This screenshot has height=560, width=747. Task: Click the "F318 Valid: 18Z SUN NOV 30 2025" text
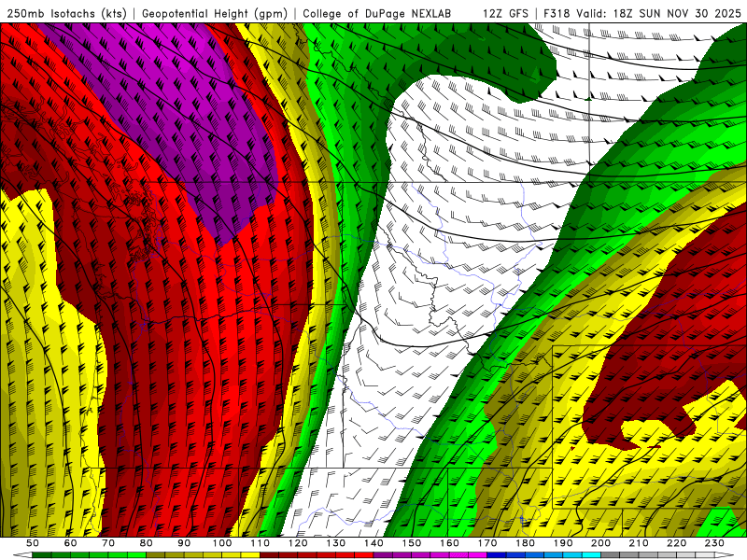[642, 13]
